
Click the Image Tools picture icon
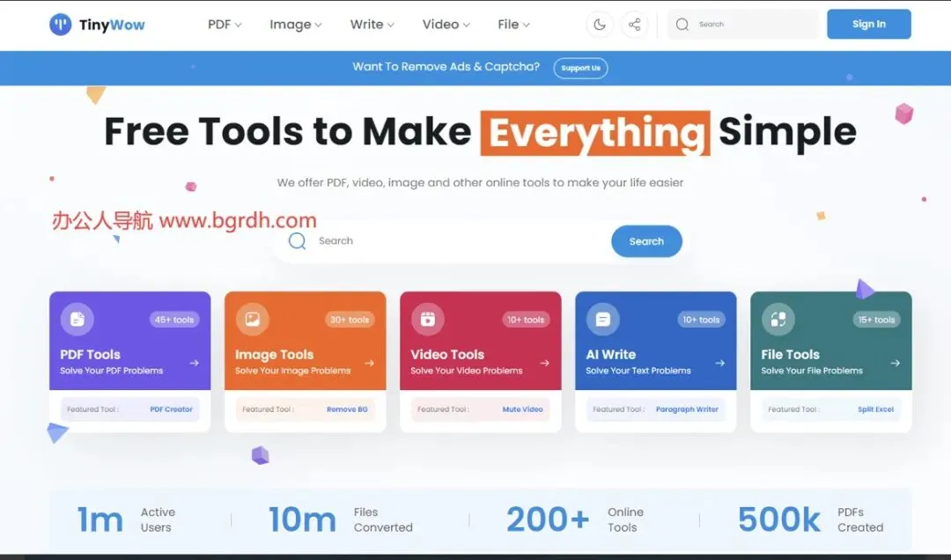253,319
